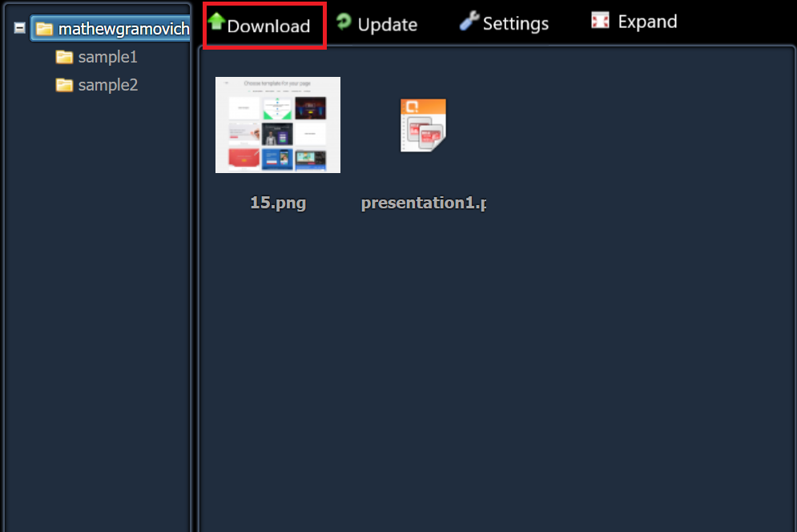The width and height of the screenshot is (797, 532).
Task: Select the presentation1 file icon
Action: (423, 125)
